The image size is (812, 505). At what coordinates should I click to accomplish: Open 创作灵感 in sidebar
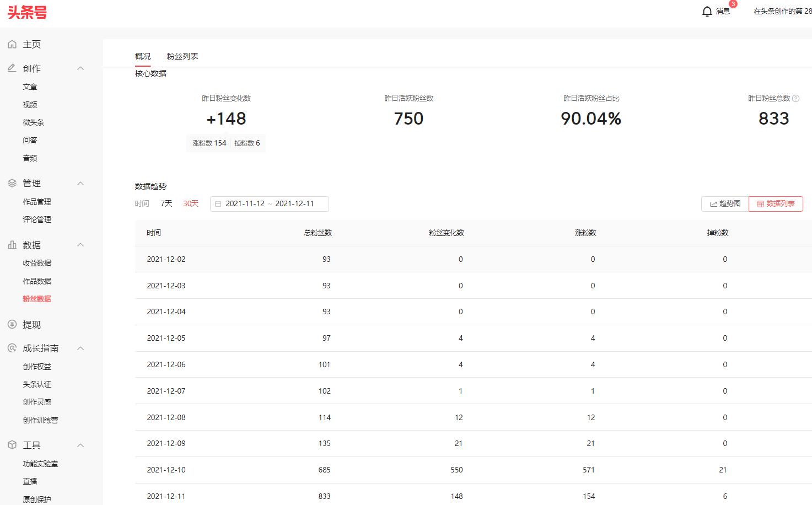tap(37, 402)
